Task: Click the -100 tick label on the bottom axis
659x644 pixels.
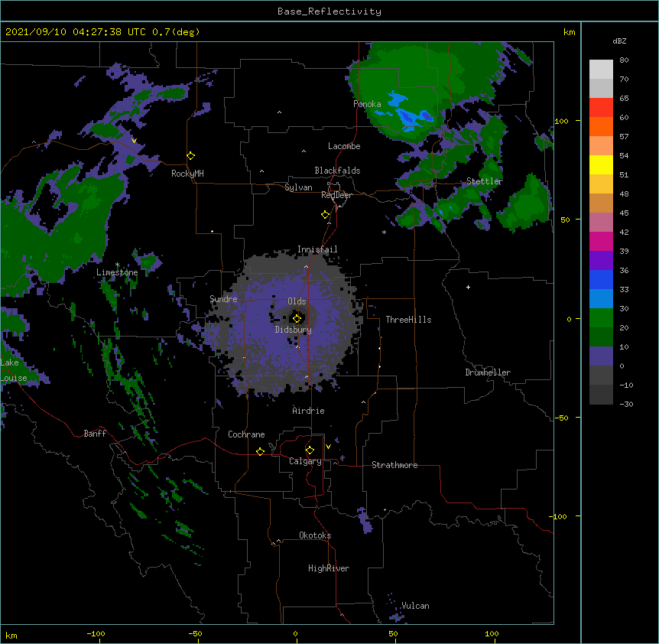Action: [96, 633]
